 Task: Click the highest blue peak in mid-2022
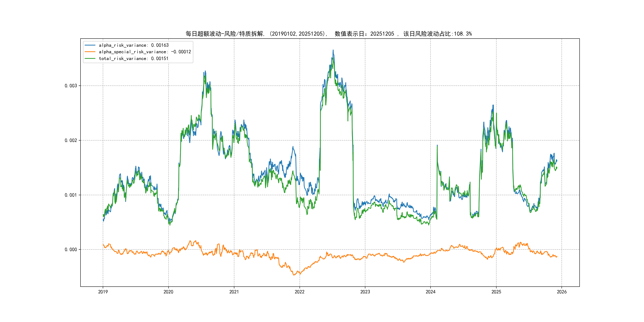tap(333, 50)
